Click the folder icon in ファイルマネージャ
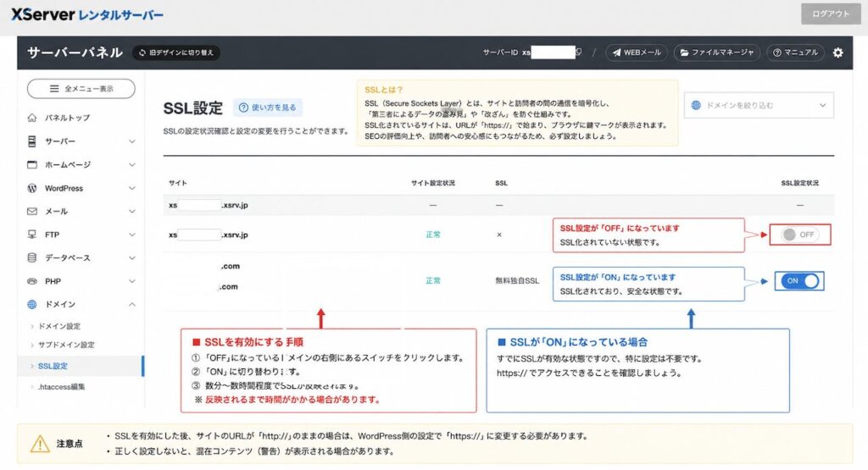 pyautogui.click(x=685, y=53)
